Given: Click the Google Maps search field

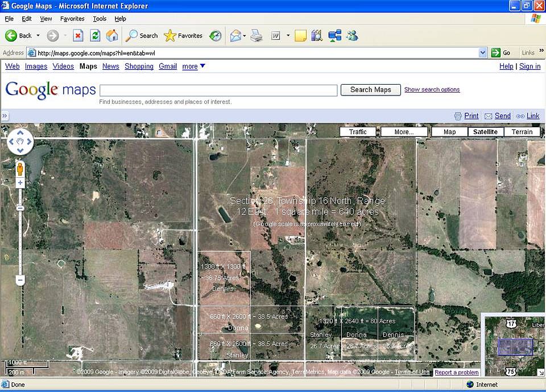Looking at the screenshot, I should pyautogui.click(x=218, y=90).
